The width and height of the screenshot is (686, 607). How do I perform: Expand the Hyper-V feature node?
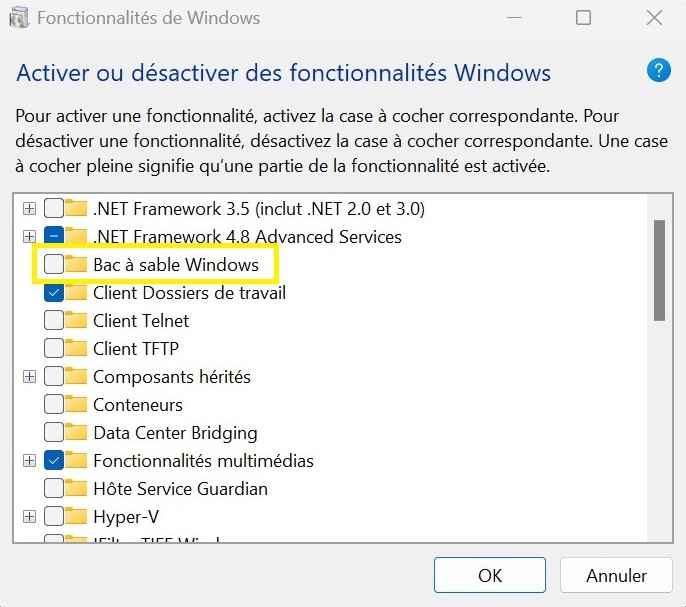29,517
